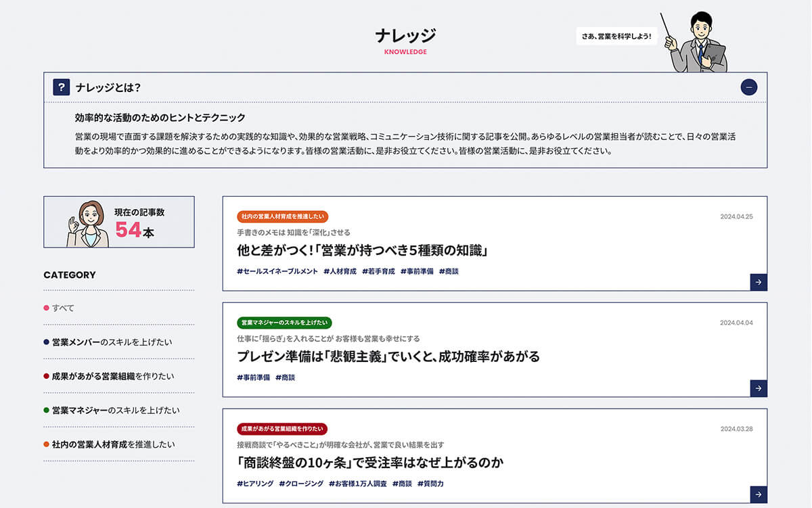Click the question mark icon beside ナレッジとは?
Image resolution: width=812 pixels, height=508 pixels.
[62, 87]
